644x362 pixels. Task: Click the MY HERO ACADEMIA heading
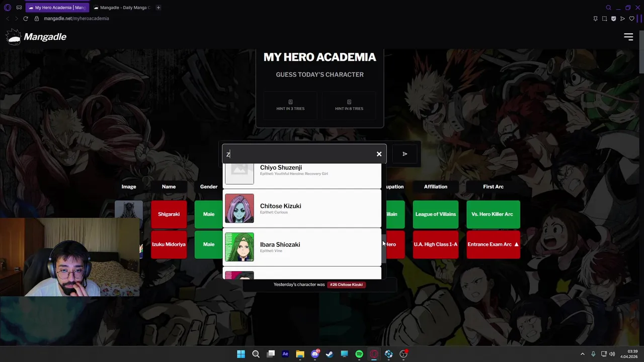point(319,57)
